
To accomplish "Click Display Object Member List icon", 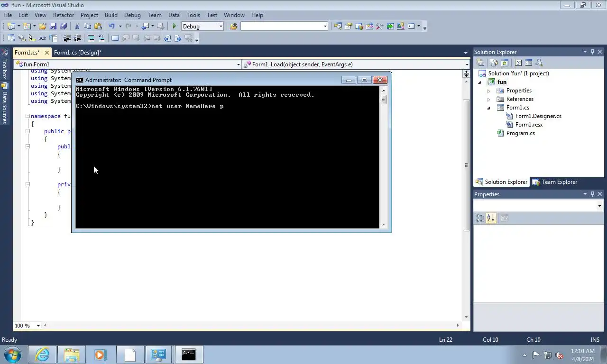I will click(x=11, y=38).
